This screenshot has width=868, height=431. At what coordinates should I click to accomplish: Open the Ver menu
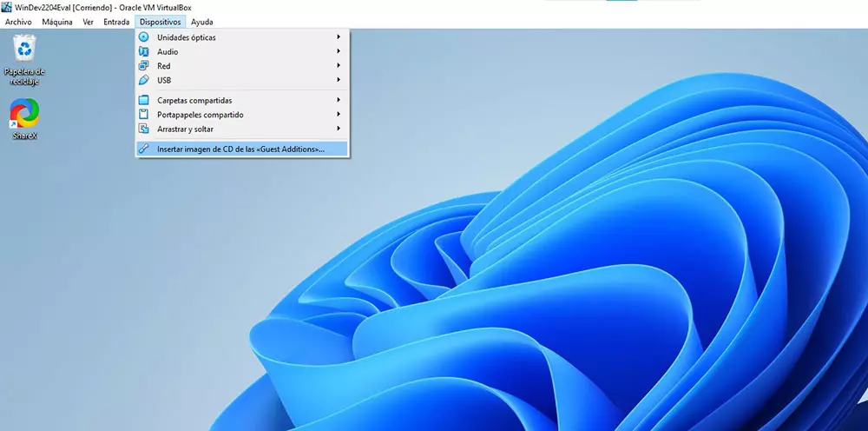click(x=88, y=23)
